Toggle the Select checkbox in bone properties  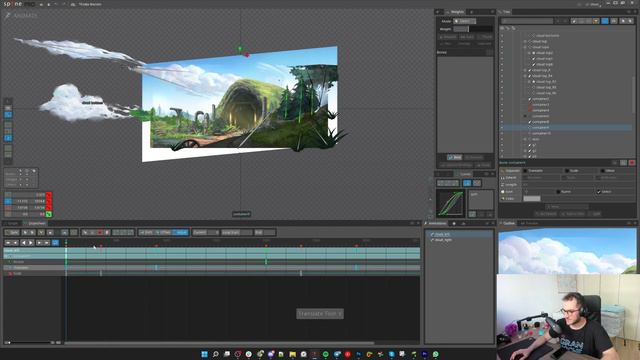pos(599,191)
